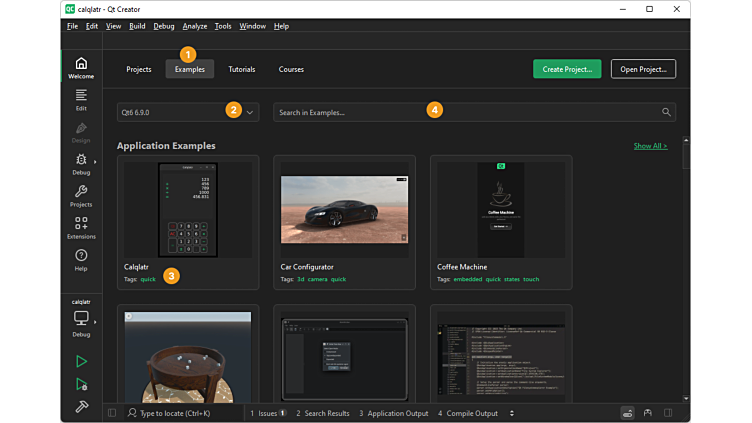Viewport: 752px width, 423px height.
Task: Click the Show All link
Action: point(650,146)
